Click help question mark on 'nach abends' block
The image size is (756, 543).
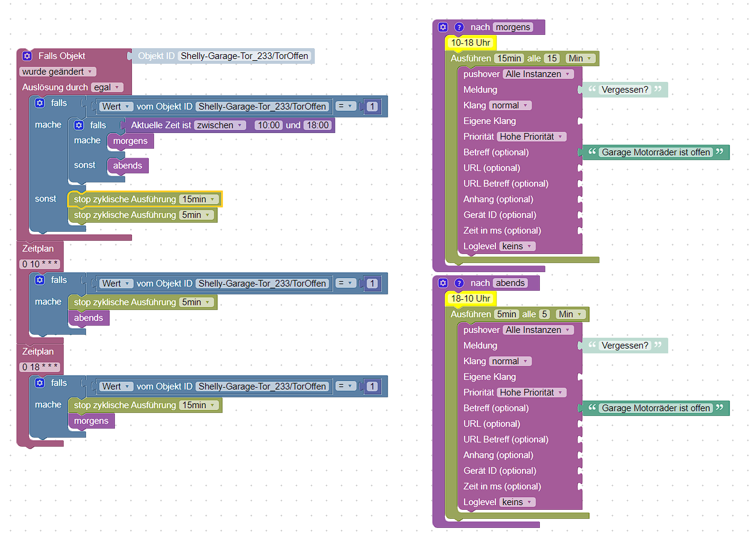click(x=459, y=283)
